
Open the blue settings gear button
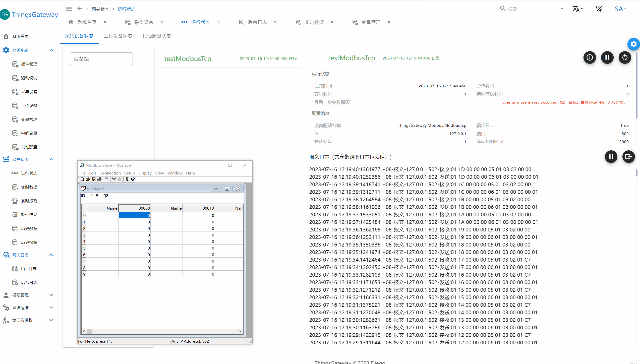(633, 44)
